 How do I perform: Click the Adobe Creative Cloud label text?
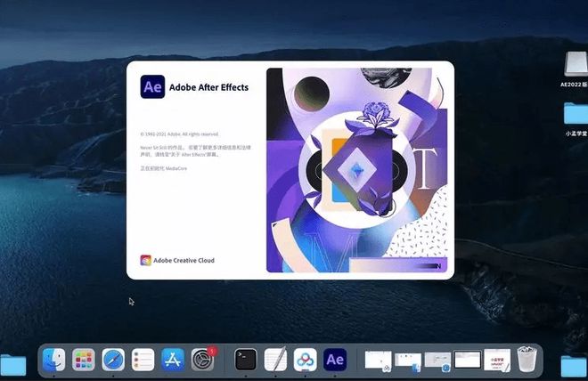click(184, 260)
